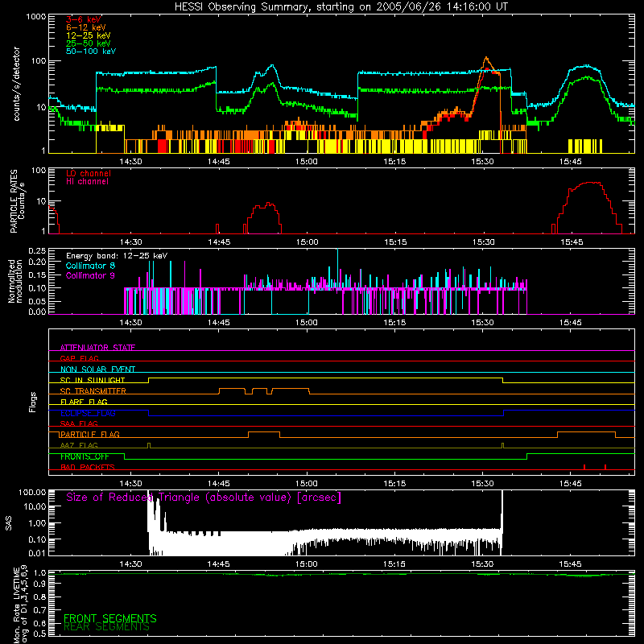Viewport: 644px width, 644px height.
Task: Click the 'HI channel' legend label
Action: click(87, 181)
